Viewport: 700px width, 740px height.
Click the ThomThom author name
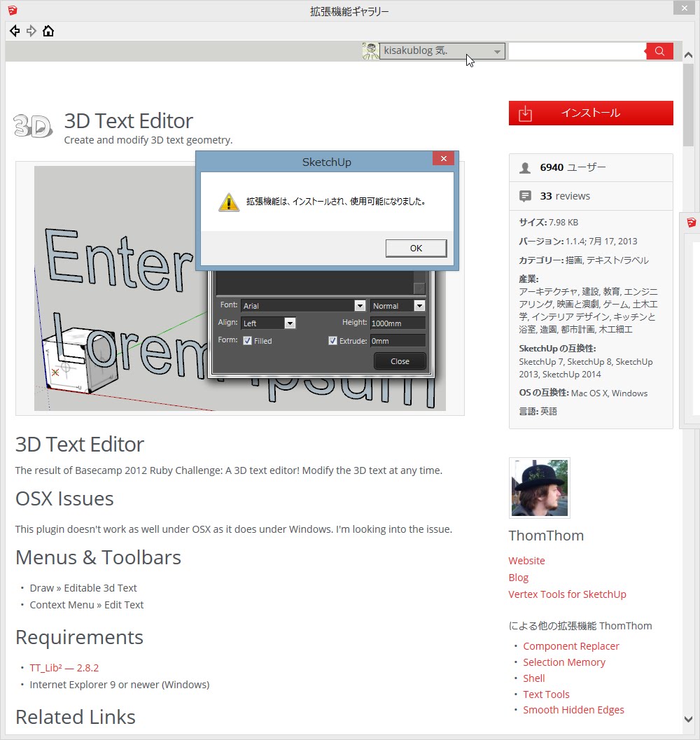546,536
